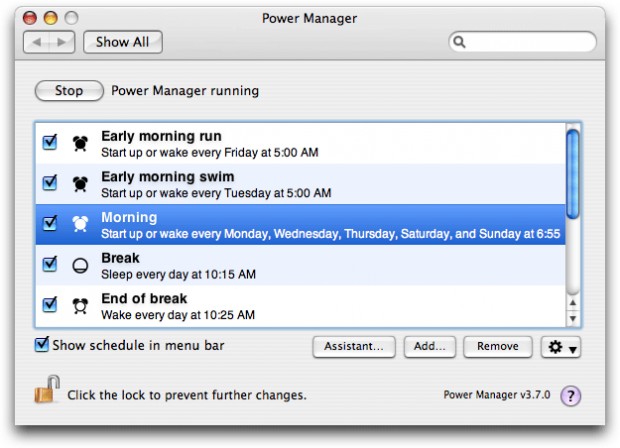Toggle the Morning event checkbox
This screenshot has height=448, width=620.
pos(50,223)
